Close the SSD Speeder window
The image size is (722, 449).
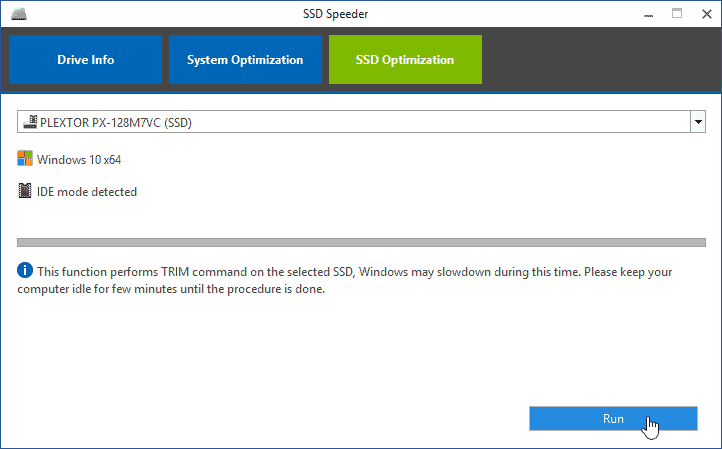tap(707, 14)
